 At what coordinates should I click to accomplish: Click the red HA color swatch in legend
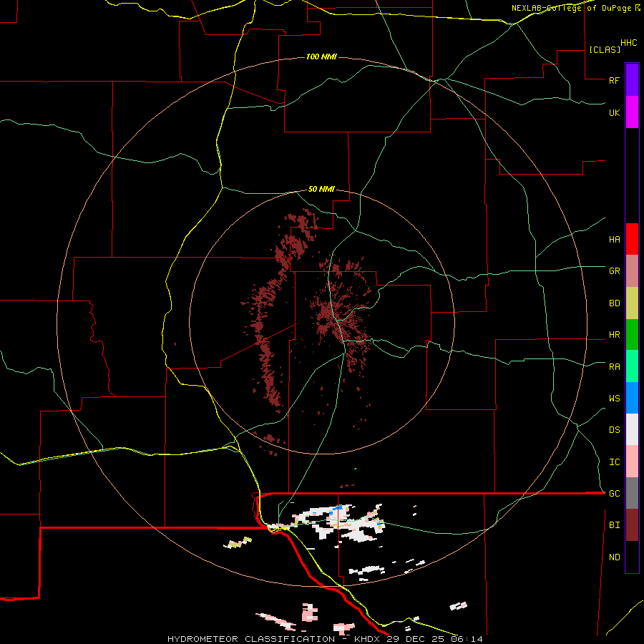pos(632,239)
